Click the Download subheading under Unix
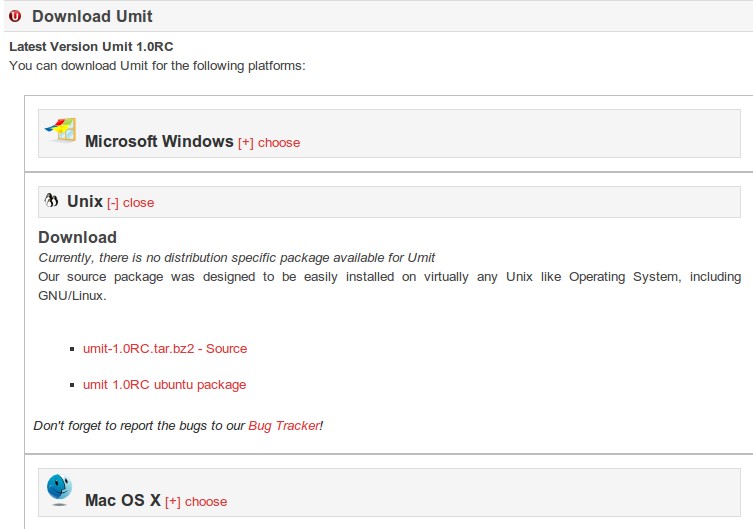Viewport: 753px width, 529px height. pos(77,237)
